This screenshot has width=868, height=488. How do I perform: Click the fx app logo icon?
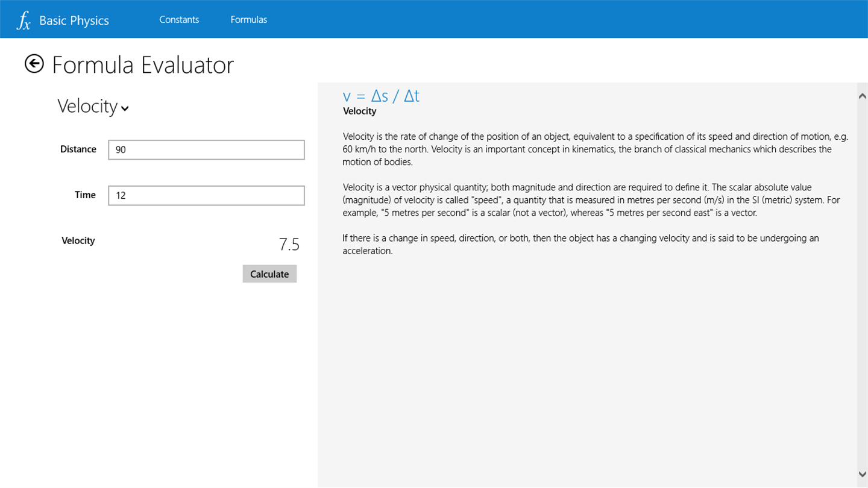(24, 21)
